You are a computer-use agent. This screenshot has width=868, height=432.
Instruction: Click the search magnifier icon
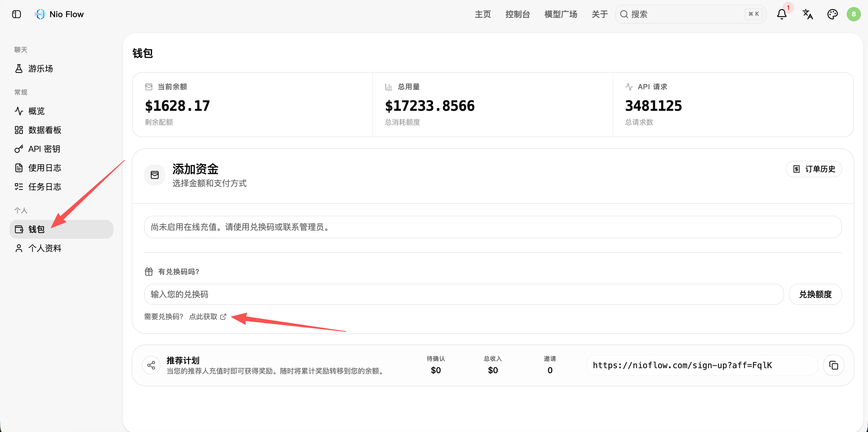coord(624,14)
